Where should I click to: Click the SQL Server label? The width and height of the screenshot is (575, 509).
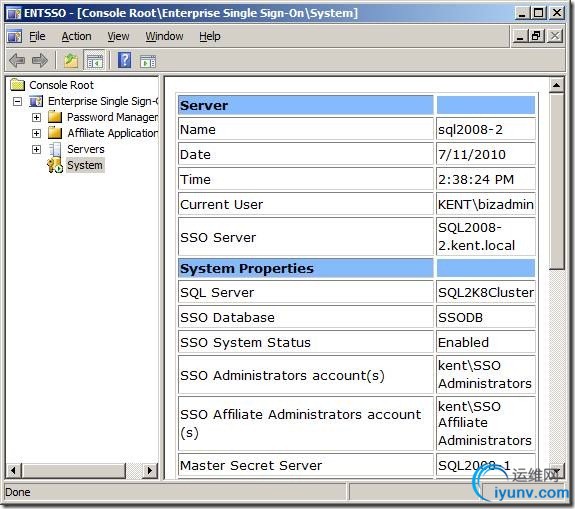[x=217, y=292]
